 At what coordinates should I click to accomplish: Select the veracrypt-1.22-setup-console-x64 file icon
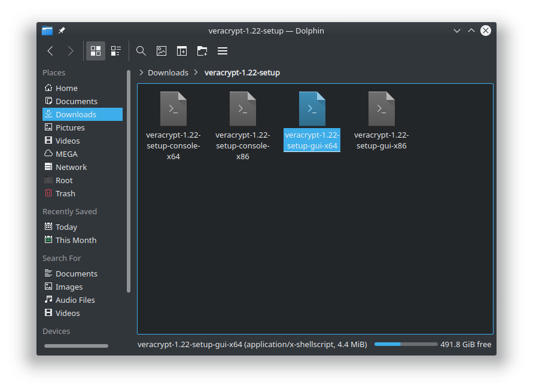173,109
